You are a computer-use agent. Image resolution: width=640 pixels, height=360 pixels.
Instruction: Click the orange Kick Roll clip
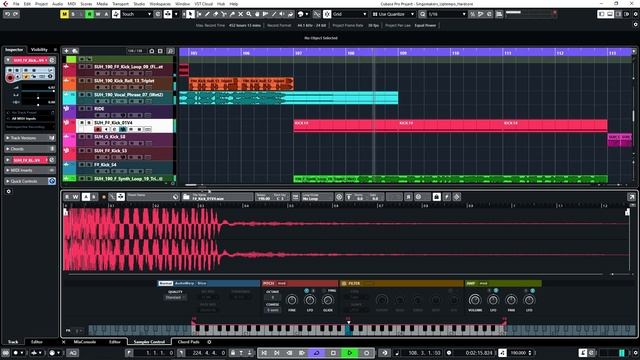(x=241, y=84)
